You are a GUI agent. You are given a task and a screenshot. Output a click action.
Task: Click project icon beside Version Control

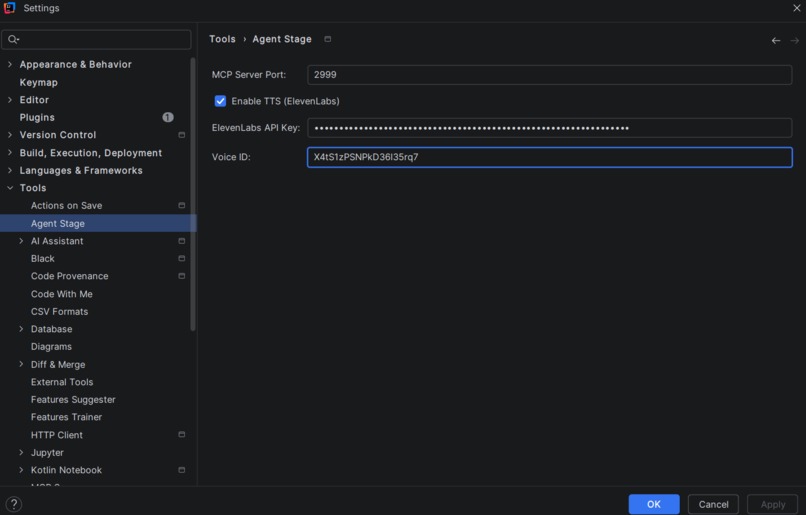click(x=181, y=135)
